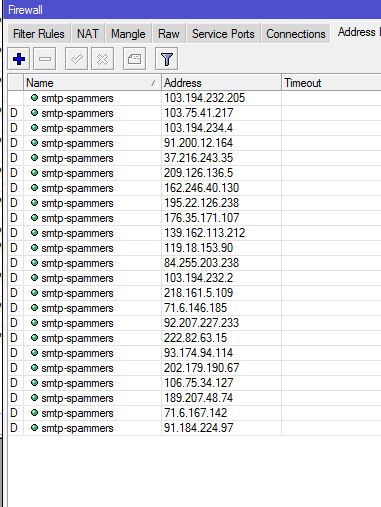Click green list icon for 218.161.5.109

(34, 293)
